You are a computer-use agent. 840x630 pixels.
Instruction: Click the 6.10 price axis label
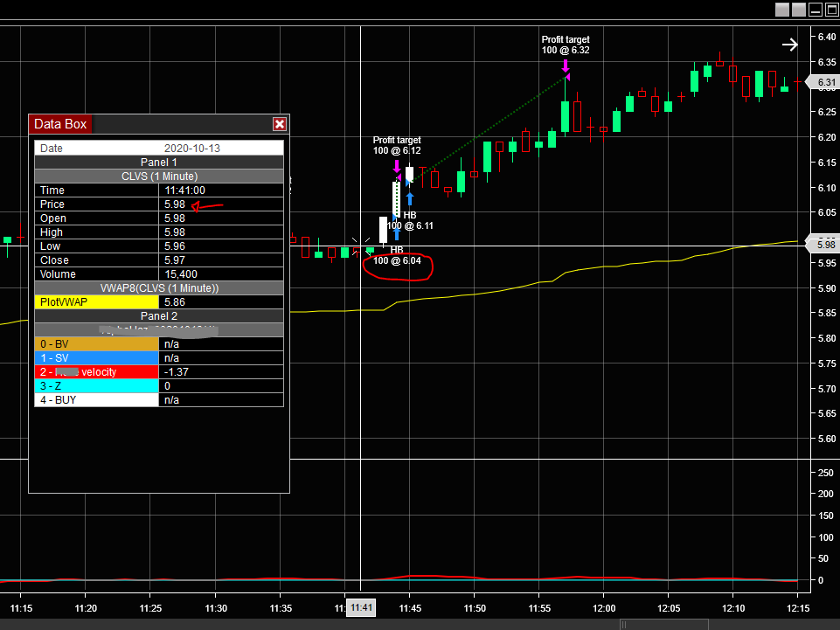click(x=827, y=188)
